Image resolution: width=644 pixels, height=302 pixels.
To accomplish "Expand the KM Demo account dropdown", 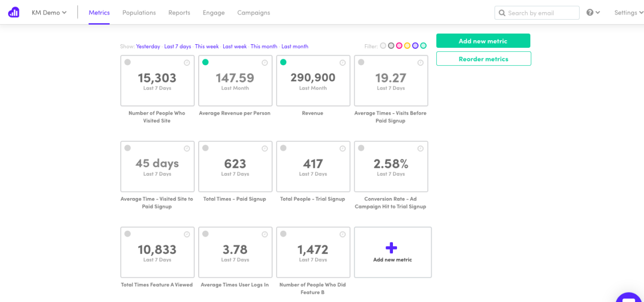I will click(49, 12).
